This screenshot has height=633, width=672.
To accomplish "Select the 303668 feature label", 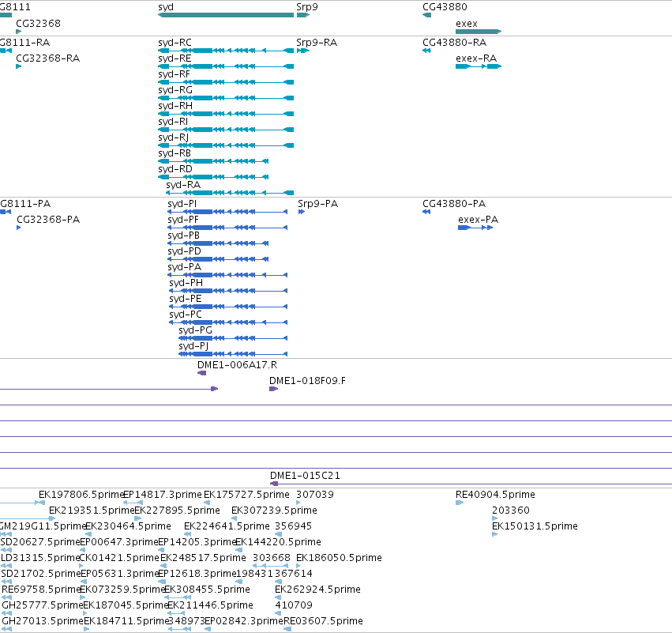I will pyautogui.click(x=272, y=558).
